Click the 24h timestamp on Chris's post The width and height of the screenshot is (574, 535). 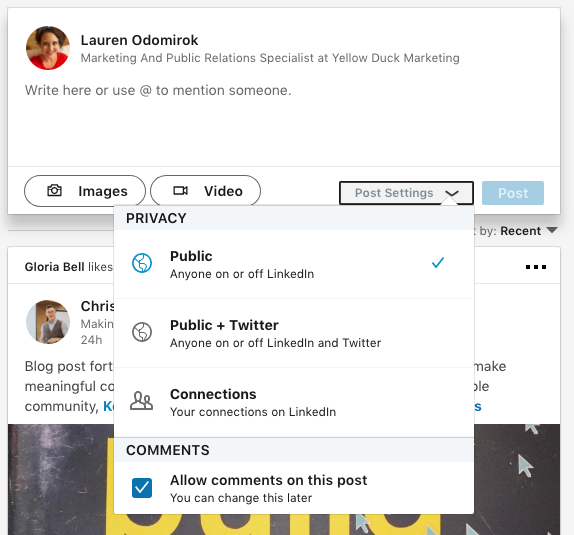coord(92,340)
